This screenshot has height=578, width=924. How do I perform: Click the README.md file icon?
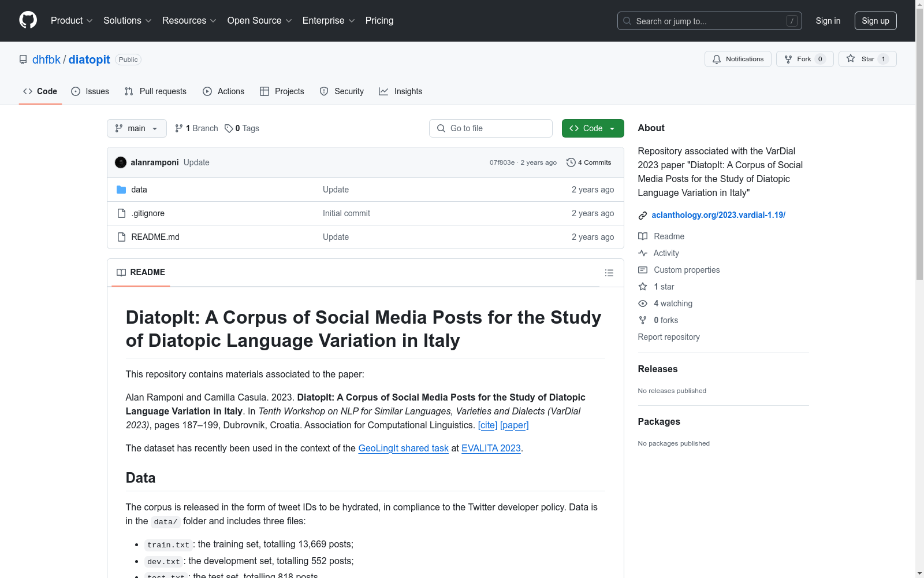[121, 237]
